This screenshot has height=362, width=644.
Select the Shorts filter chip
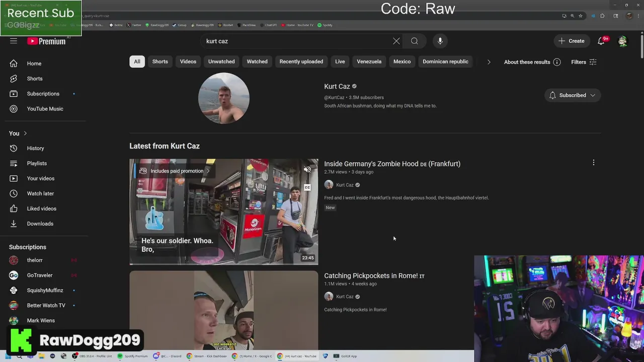click(160, 61)
